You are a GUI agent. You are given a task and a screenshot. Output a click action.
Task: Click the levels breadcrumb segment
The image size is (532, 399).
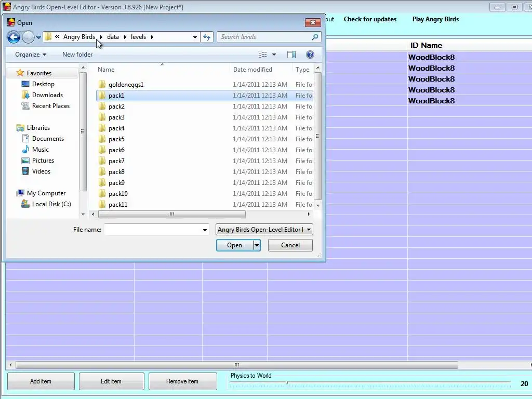pos(138,37)
